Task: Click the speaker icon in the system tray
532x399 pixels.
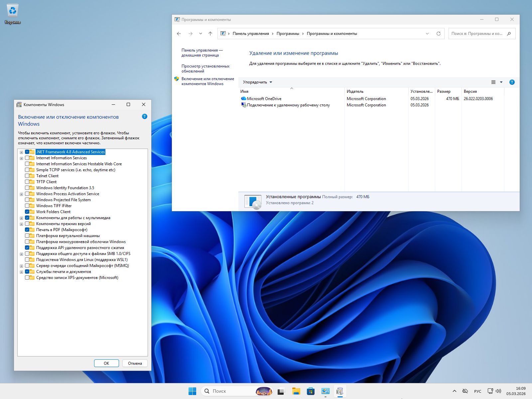Action: (498, 391)
